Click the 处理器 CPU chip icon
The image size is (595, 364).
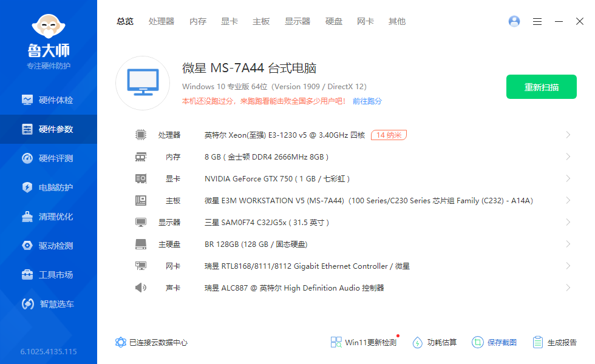click(x=141, y=135)
